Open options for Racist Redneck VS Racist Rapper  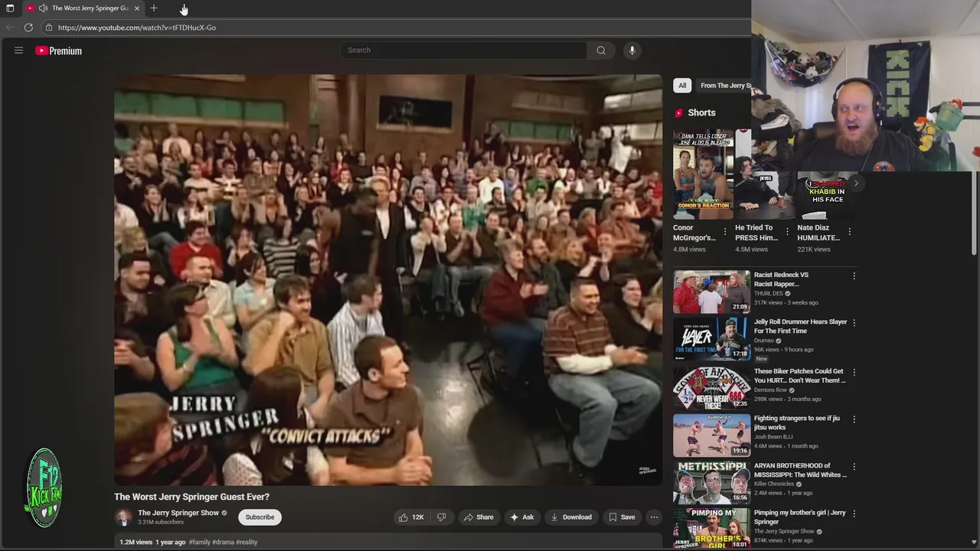coord(854,275)
